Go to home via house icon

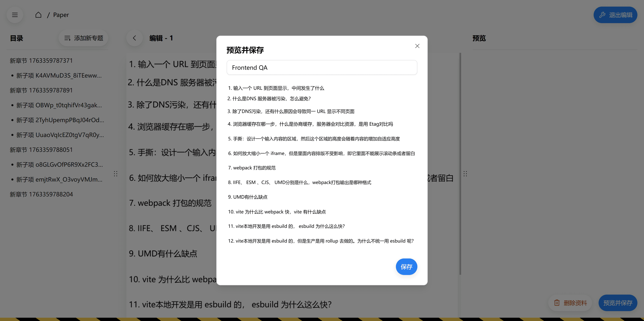[x=38, y=15]
